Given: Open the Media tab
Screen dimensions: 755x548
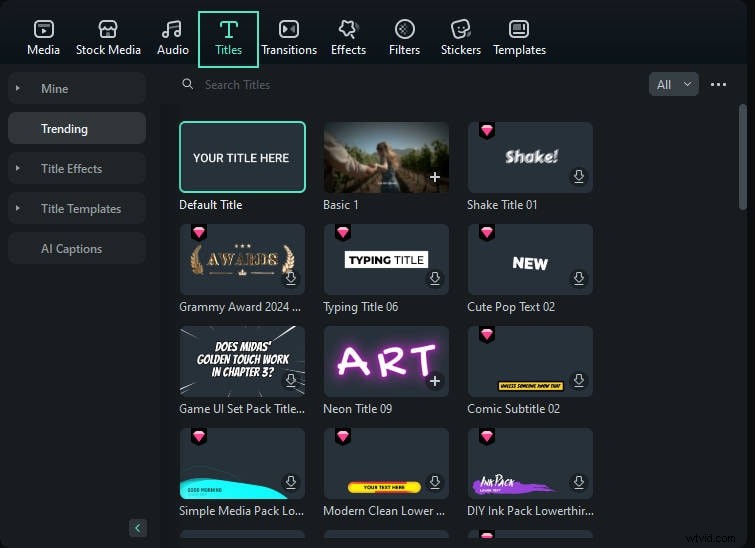Looking at the screenshot, I should coord(43,39).
